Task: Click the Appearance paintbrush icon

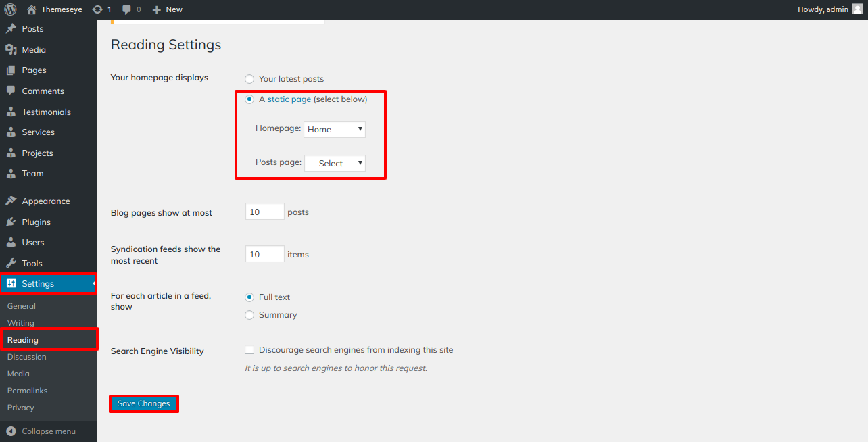Action: tap(11, 201)
